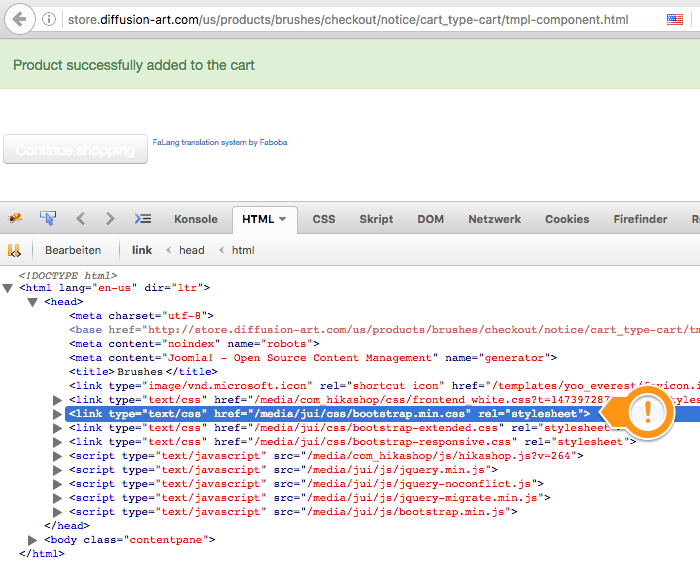Image resolution: width=700 pixels, height=563 pixels.
Task: Expand the body class="contentpane" node
Action: [32, 540]
